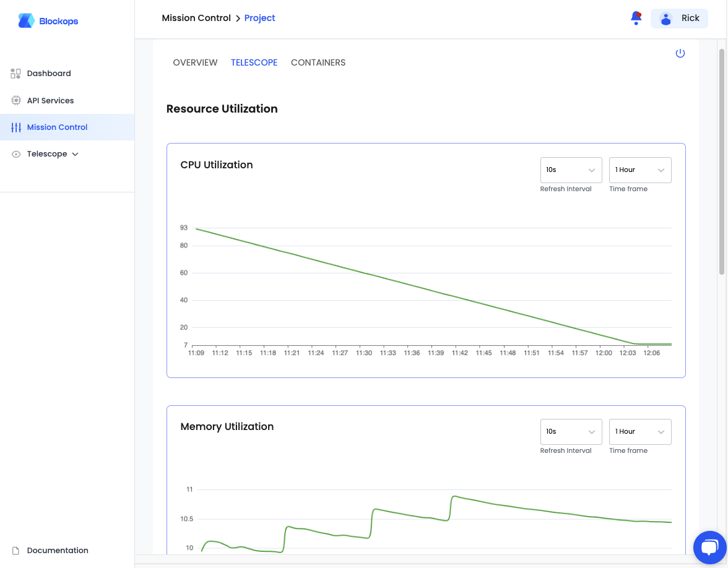728x568 pixels.
Task: Open Memory Utilization refresh interval dropdown
Action: pos(571,432)
